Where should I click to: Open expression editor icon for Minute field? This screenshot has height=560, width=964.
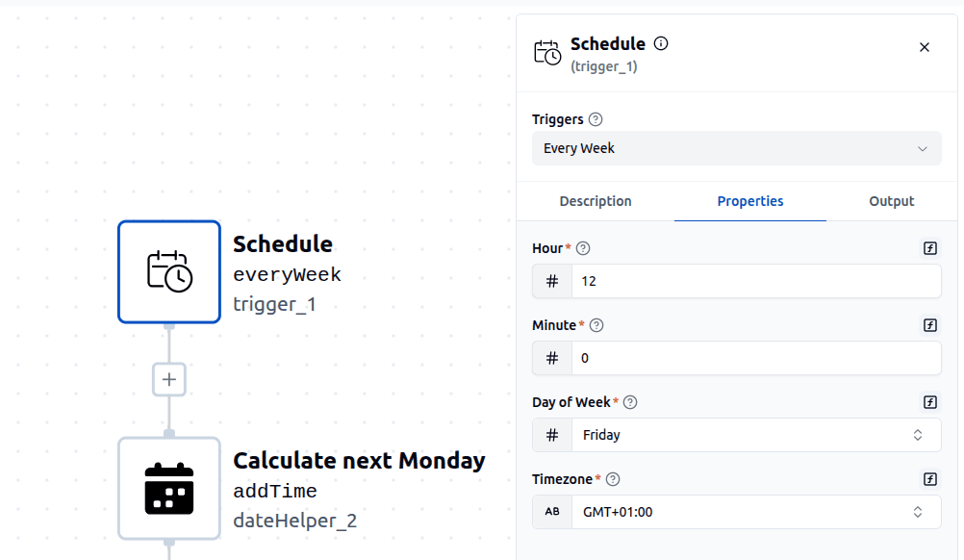pos(929,324)
